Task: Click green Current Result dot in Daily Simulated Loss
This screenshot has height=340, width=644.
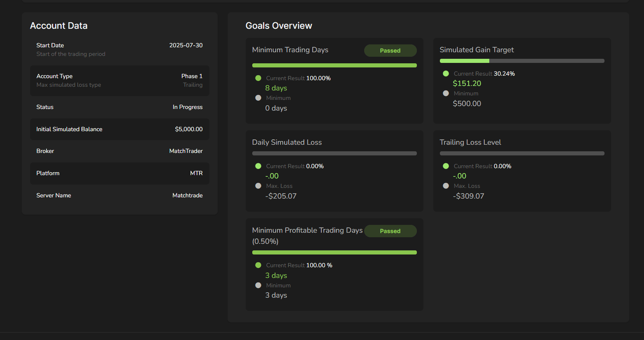Action: point(258,166)
